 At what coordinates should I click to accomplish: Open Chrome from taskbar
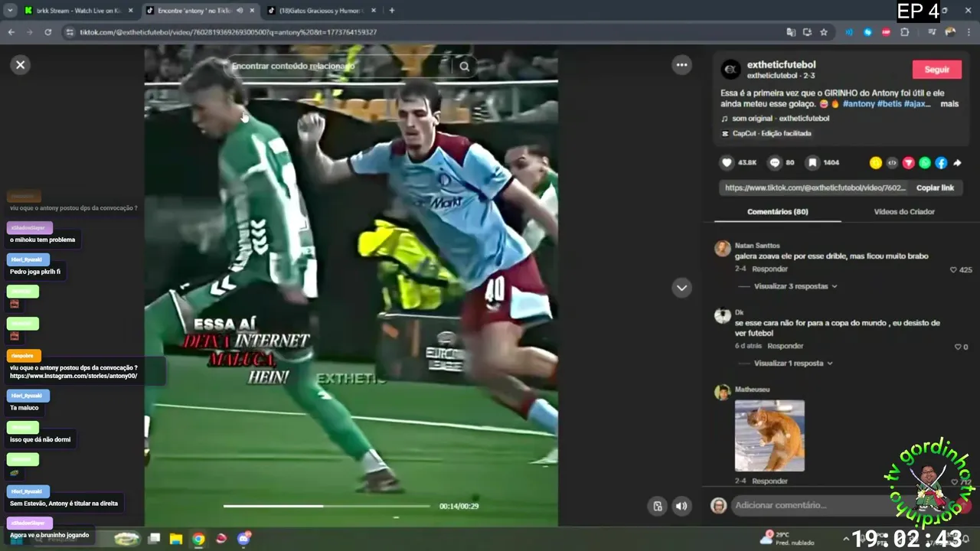pyautogui.click(x=198, y=539)
